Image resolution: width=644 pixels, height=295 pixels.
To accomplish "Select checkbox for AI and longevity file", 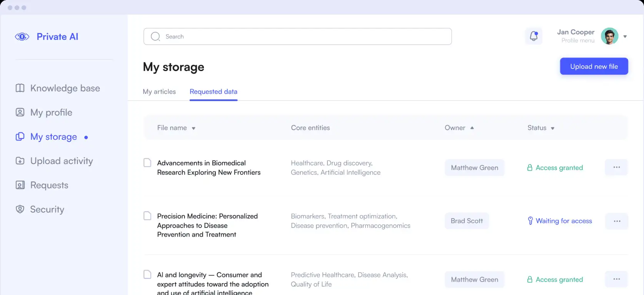I will [147, 274].
